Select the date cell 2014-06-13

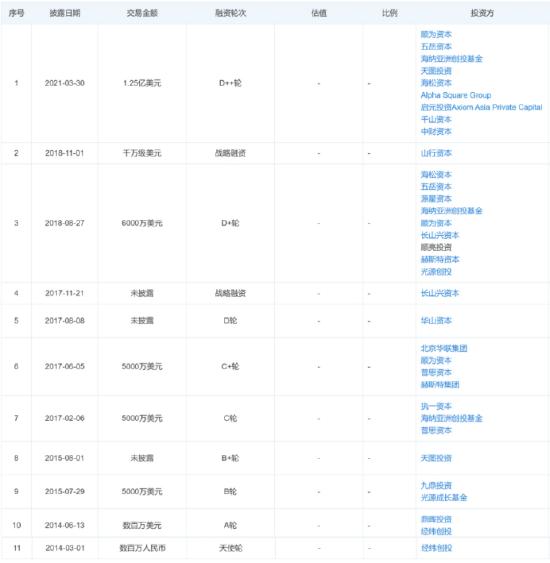point(65,525)
